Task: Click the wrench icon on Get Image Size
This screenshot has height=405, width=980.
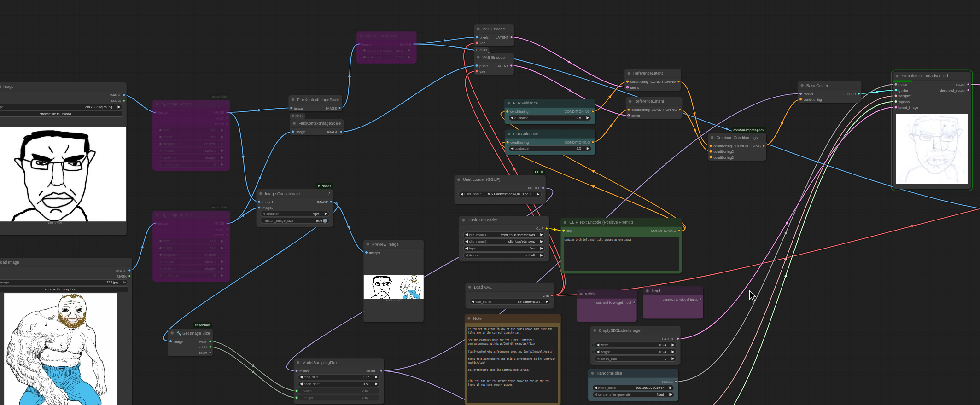Action: click(x=179, y=333)
